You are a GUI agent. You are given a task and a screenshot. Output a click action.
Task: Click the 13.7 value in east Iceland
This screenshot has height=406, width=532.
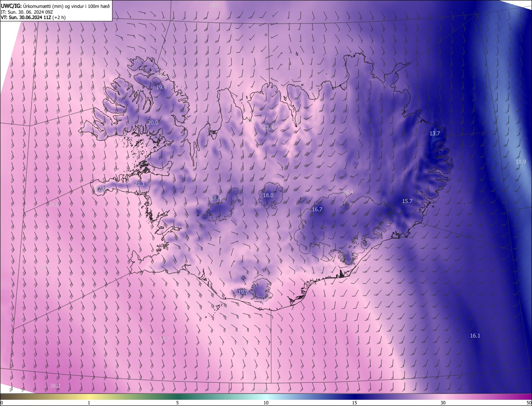tap(435, 134)
